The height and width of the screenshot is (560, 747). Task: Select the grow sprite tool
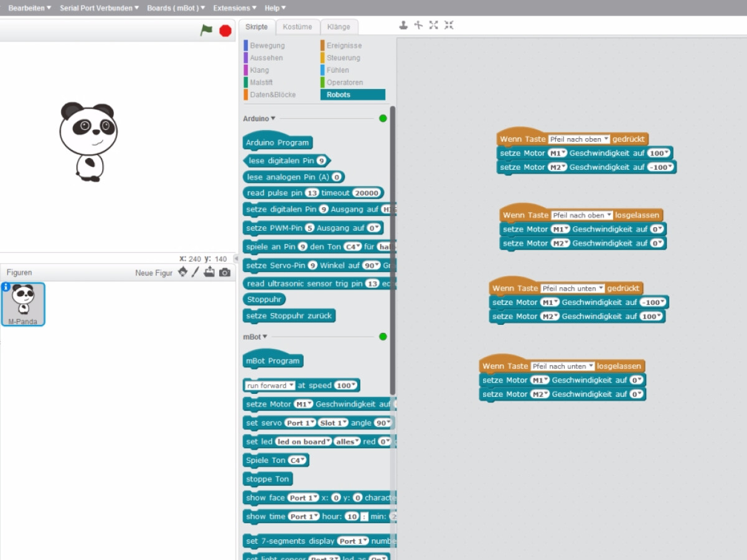coord(433,25)
